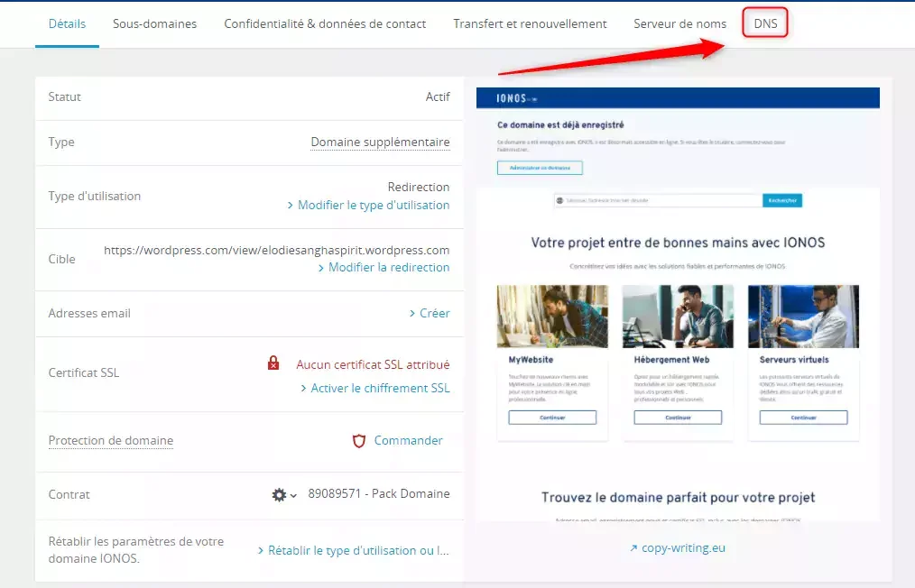This screenshot has height=588, width=915.
Task: Click the Actif status value
Action: tap(438, 96)
